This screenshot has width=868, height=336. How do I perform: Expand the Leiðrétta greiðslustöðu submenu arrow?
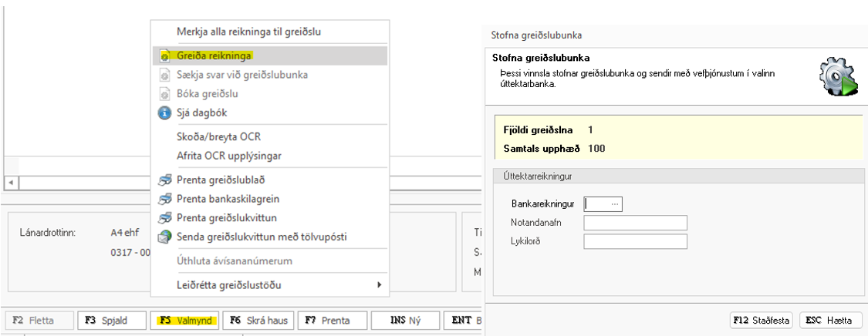[x=379, y=285]
